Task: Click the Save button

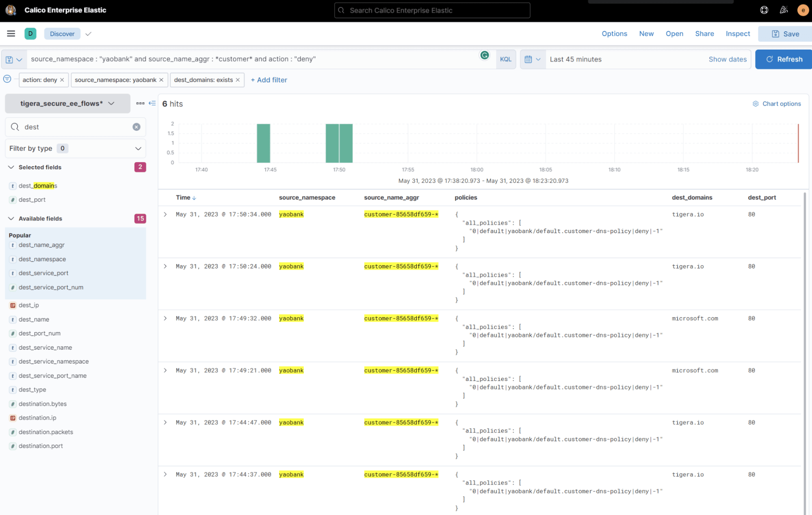Action: point(785,34)
